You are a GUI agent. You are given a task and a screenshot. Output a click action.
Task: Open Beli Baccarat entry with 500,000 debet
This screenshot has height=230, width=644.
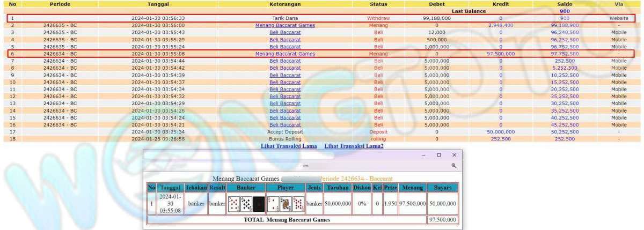point(285,40)
